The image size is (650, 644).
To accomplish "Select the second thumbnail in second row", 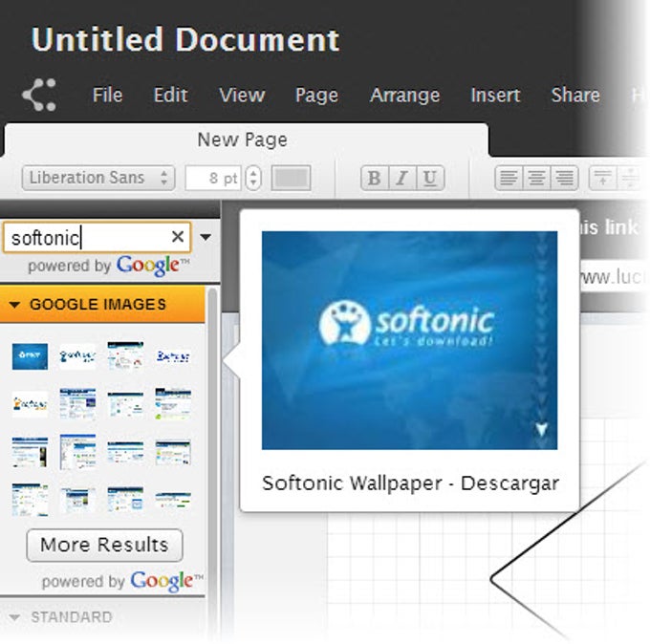I will [x=77, y=403].
